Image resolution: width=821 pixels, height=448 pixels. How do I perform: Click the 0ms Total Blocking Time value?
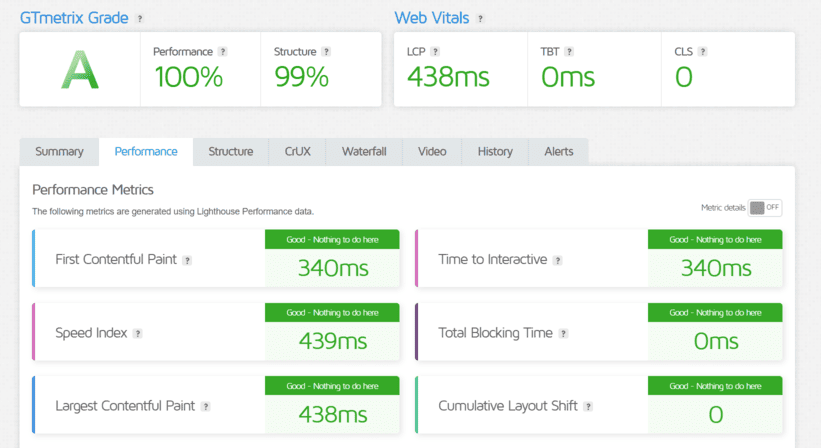click(x=716, y=341)
